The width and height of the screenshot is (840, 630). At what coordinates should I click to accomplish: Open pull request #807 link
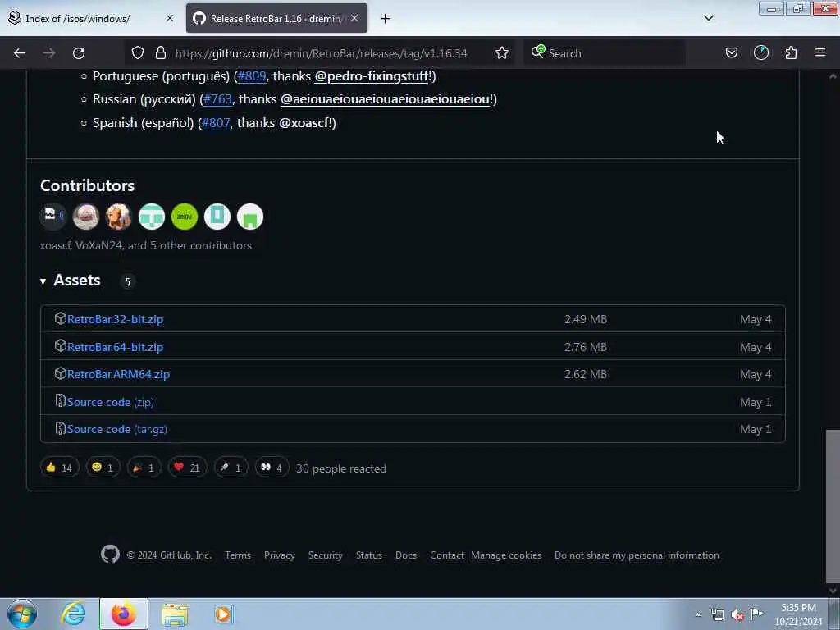pyautogui.click(x=216, y=123)
